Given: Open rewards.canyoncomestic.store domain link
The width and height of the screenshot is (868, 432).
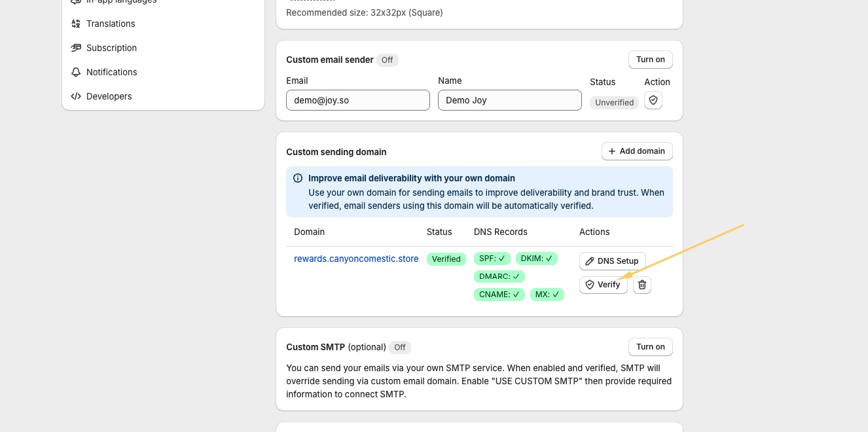Looking at the screenshot, I should 356,259.
